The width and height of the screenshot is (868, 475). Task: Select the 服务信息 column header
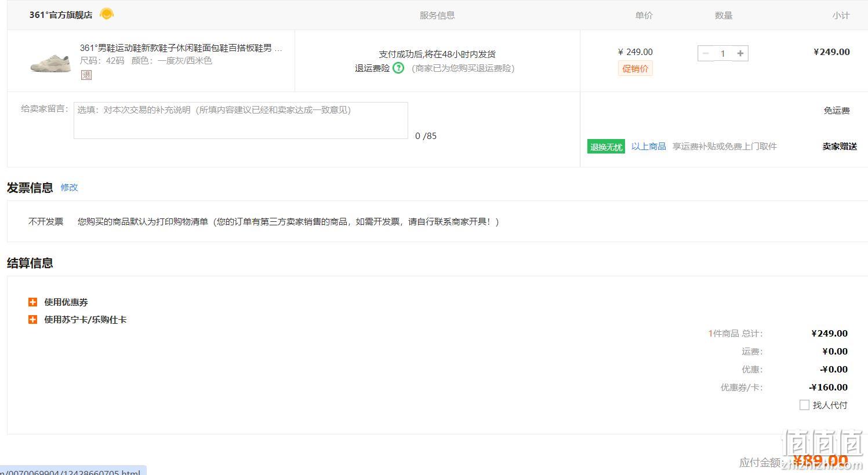437,15
